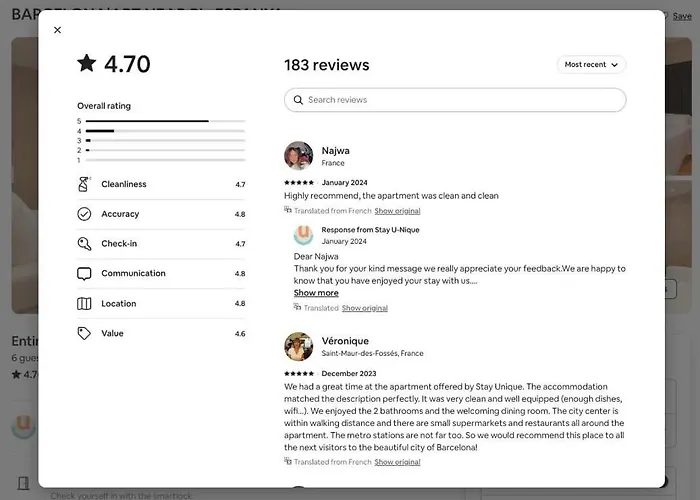Click the Saint-Maur-des-Fossés, France location text
Screen dimensions: 700x500
pos(372,354)
